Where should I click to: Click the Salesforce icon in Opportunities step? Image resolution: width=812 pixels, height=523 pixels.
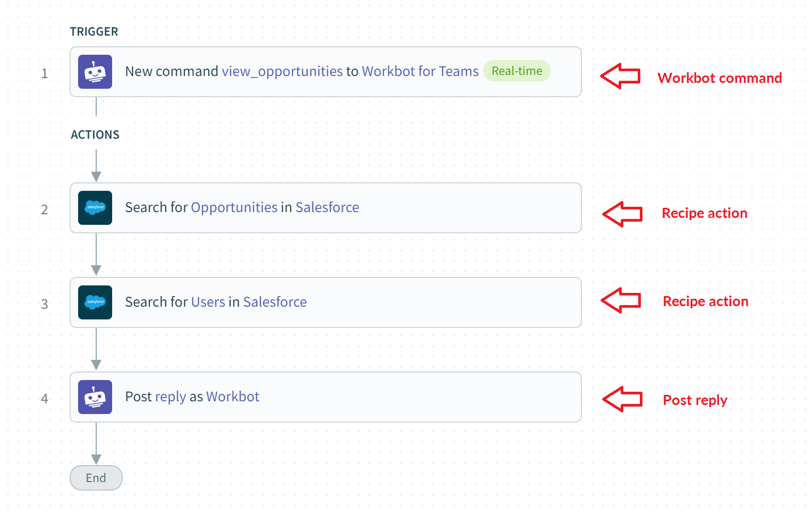[95, 208]
